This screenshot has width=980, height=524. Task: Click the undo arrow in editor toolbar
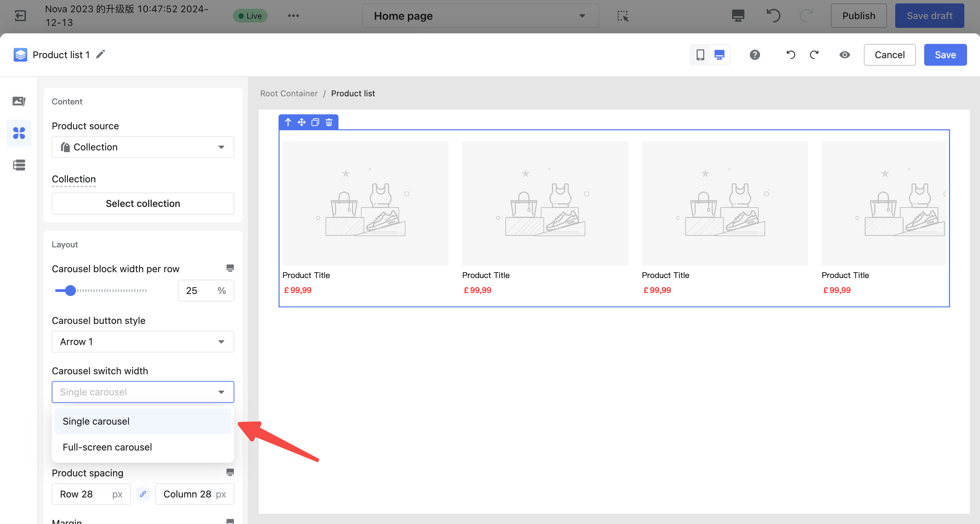point(791,55)
